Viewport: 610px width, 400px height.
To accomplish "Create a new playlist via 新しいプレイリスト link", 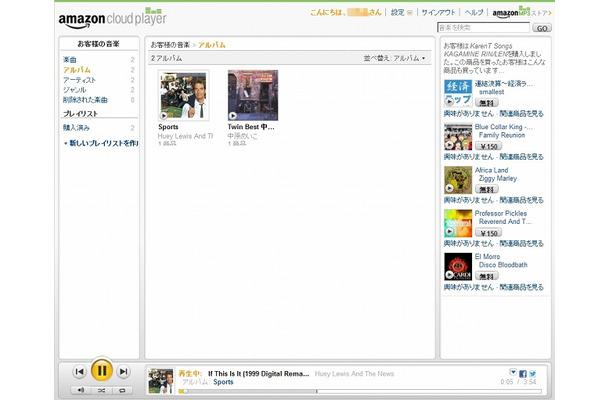I will [101, 143].
